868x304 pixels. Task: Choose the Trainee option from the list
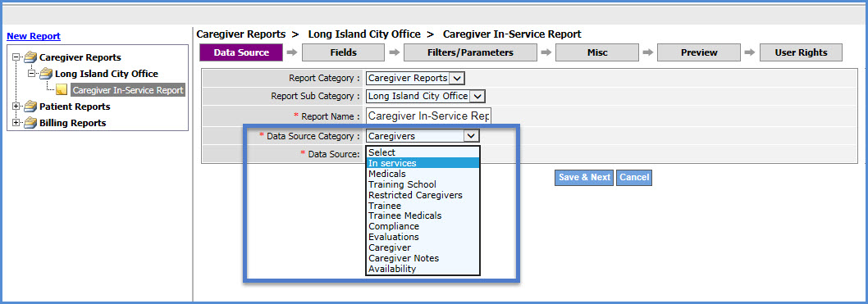click(x=423, y=205)
